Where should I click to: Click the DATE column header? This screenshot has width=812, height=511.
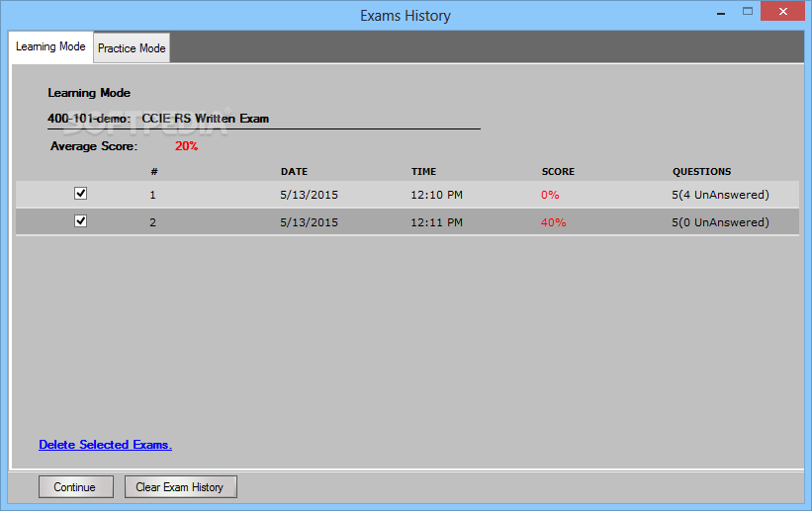[294, 172]
